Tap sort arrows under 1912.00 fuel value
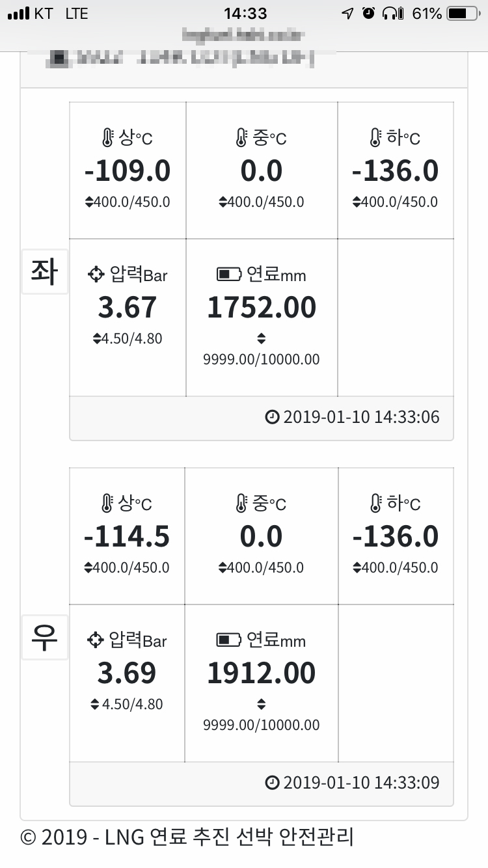Image resolution: width=488 pixels, height=868 pixels. (x=262, y=704)
